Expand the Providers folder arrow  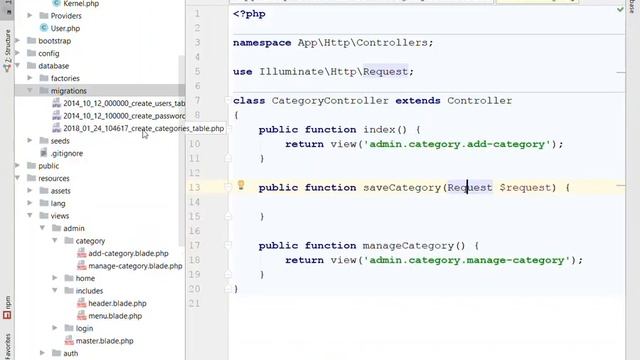30,16
